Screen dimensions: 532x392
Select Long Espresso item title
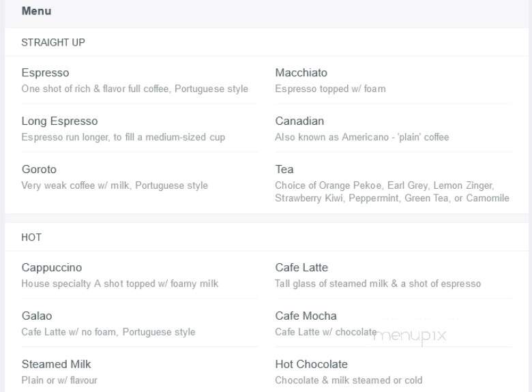60,121
